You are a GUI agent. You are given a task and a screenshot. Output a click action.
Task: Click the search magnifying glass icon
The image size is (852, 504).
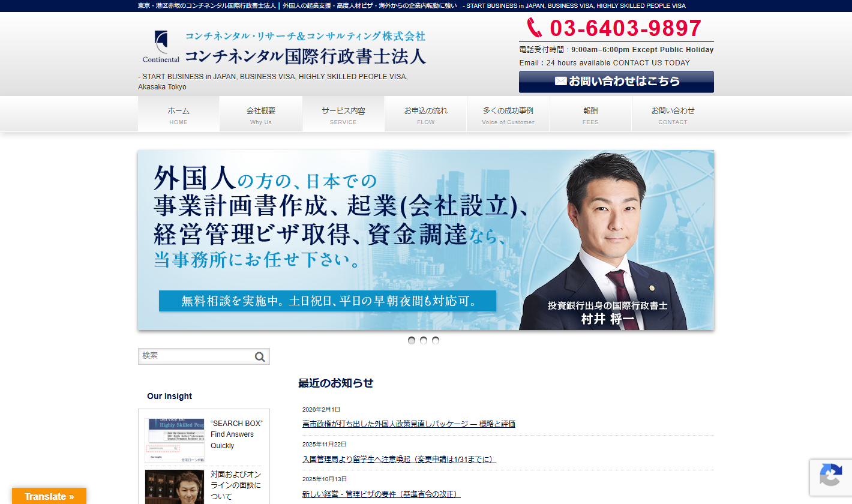(x=259, y=356)
